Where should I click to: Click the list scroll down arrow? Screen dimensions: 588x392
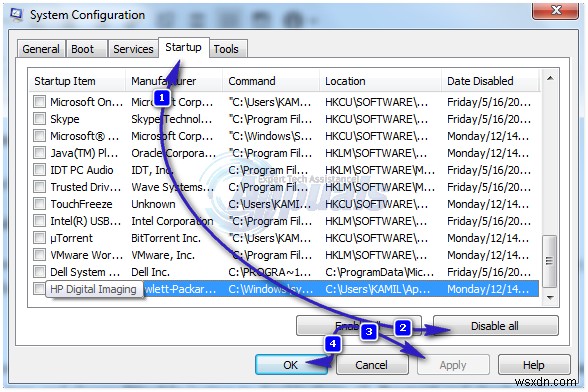coord(550,298)
